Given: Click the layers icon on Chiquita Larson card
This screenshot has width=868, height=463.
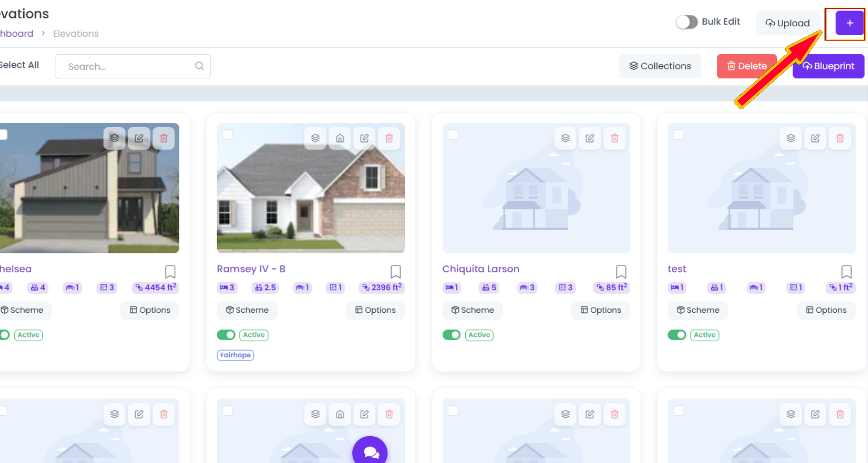Looking at the screenshot, I should pos(566,138).
